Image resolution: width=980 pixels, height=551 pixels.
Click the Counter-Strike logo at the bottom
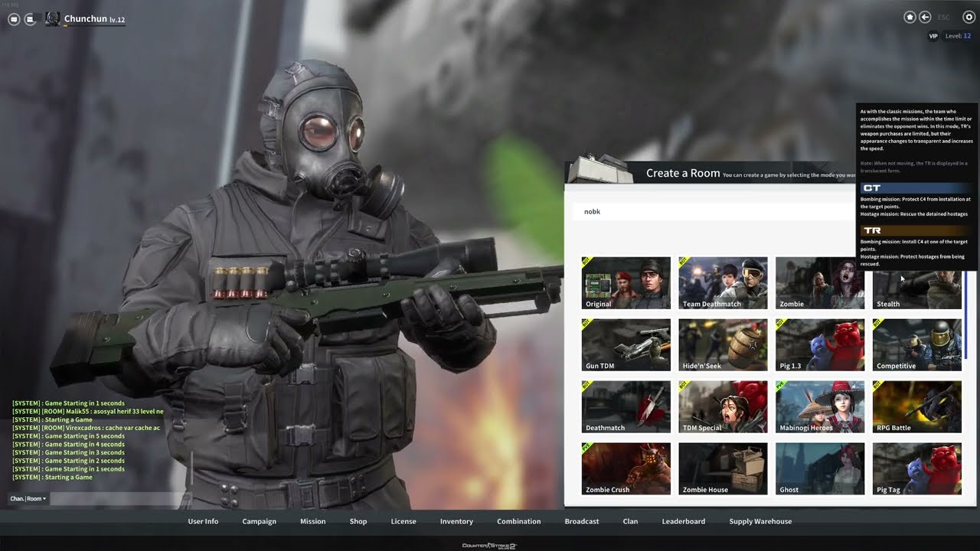pyautogui.click(x=490, y=546)
